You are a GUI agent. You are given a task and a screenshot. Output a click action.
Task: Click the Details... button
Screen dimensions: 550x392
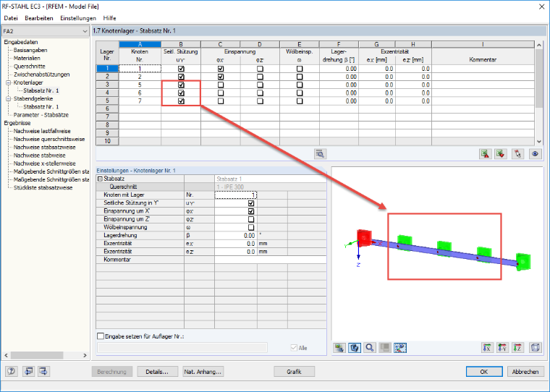[157, 372]
